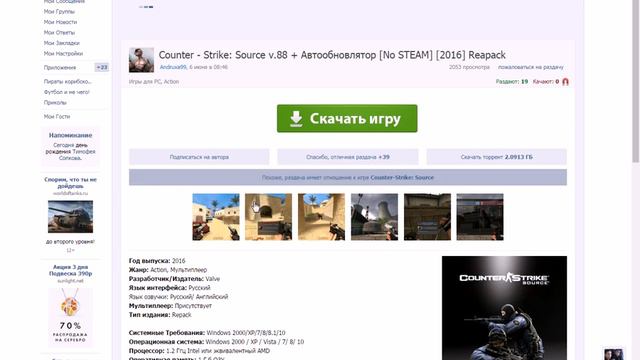
Task: Click the magnet icon next to Качают
Action: [x=565, y=82]
